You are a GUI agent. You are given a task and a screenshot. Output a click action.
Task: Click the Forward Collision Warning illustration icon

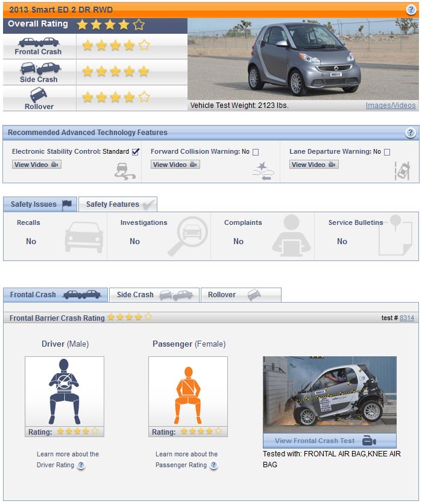(263, 171)
